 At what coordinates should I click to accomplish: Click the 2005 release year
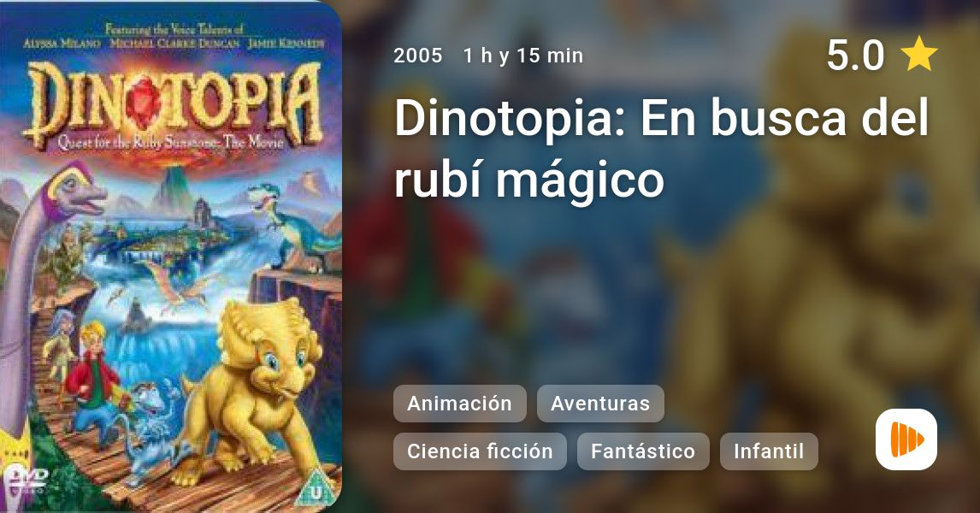pyautogui.click(x=417, y=56)
